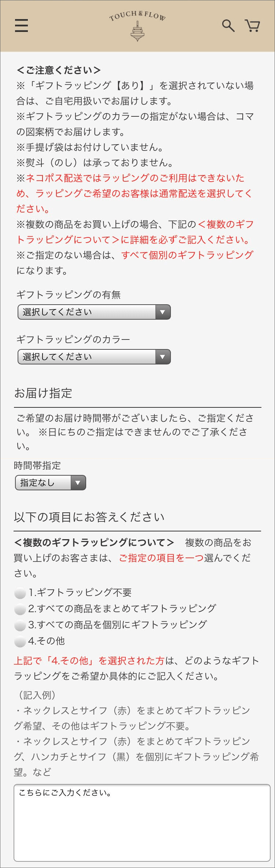Open the 時間帯指定 dropdown showing 指定なし

coord(51,483)
